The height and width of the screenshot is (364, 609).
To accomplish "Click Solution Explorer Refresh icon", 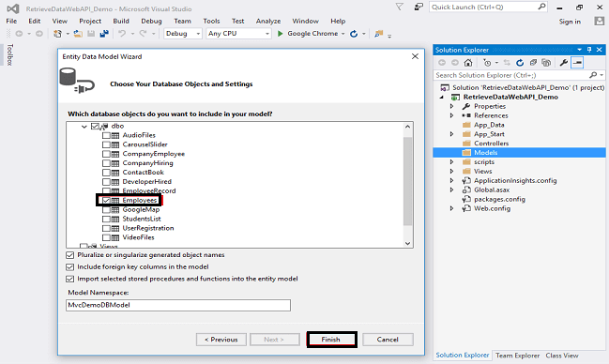I will click(520, 63).
